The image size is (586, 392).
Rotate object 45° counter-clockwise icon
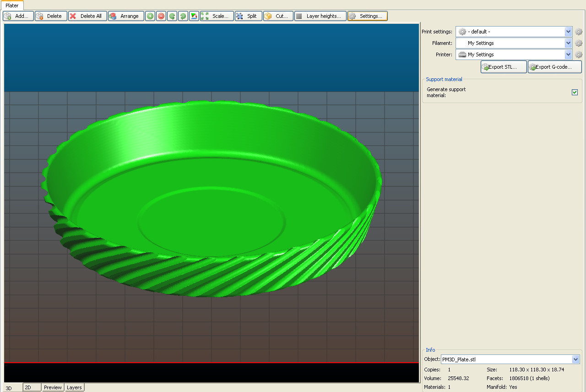[172, 16]
